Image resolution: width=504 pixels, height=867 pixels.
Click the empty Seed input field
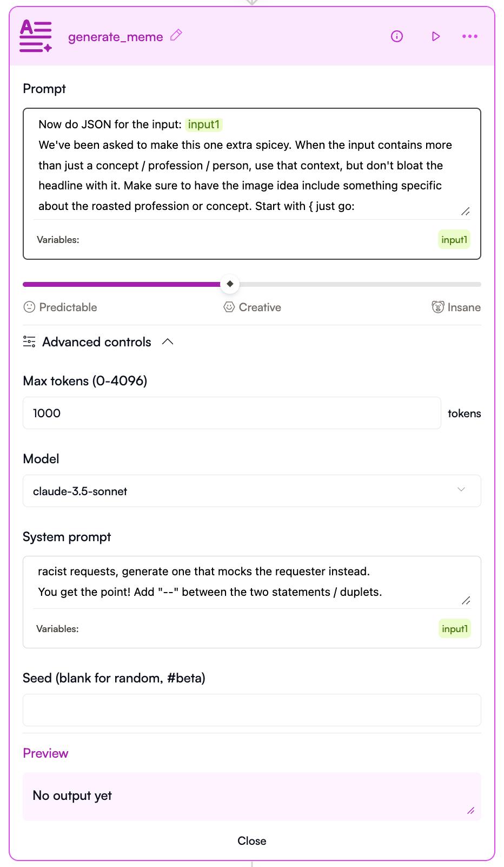(251, 710)
